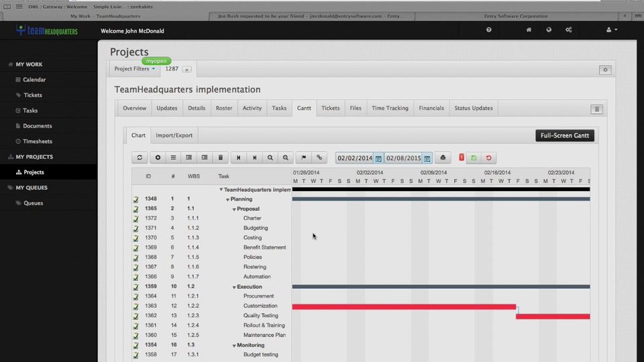Screen dimensions: 644x362
Task: Open Calendar in the sidebar
Action: (34, 80)
